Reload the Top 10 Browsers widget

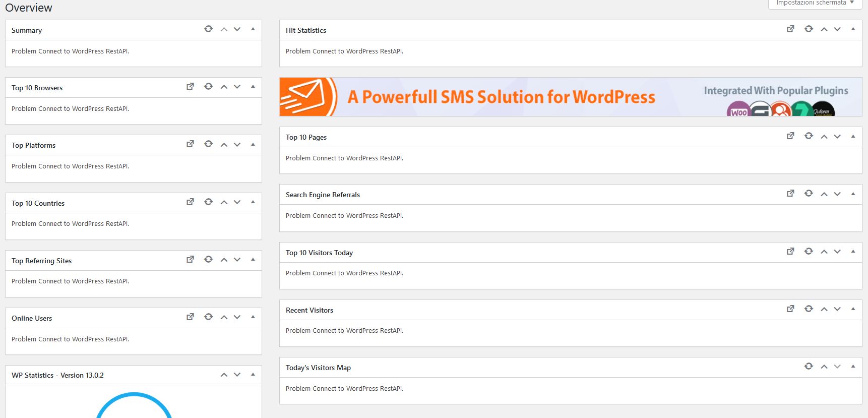[x=208, y=87]
